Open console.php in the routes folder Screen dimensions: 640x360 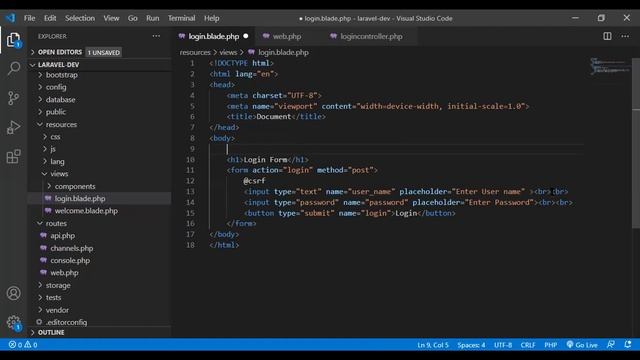70,260
